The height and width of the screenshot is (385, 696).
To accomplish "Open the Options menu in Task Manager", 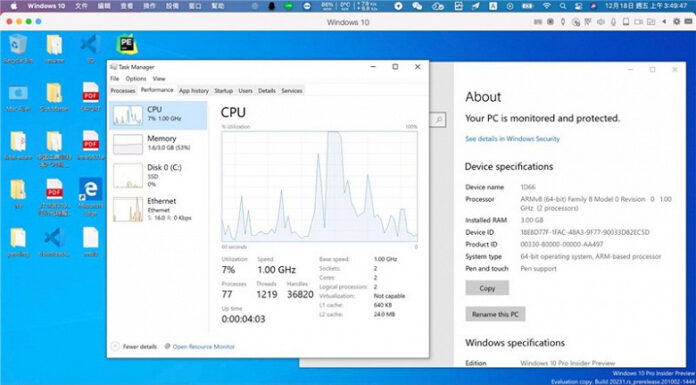I will click(136, 79).
